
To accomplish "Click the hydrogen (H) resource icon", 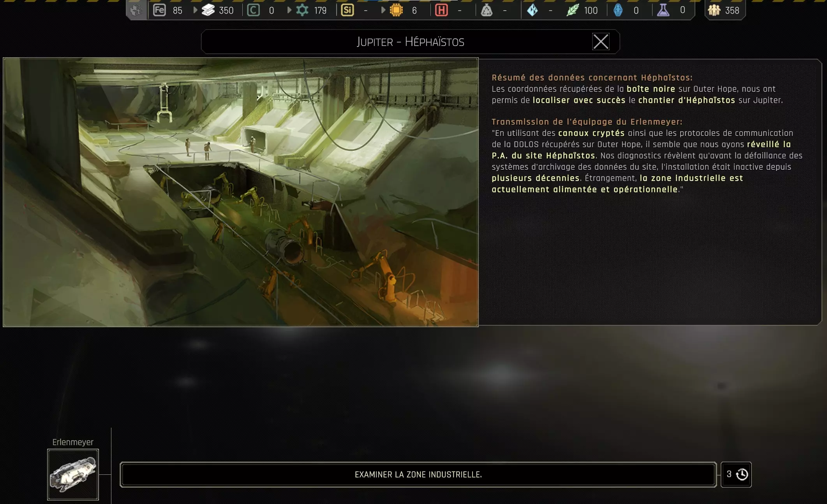I will click(x=441, y=10).
